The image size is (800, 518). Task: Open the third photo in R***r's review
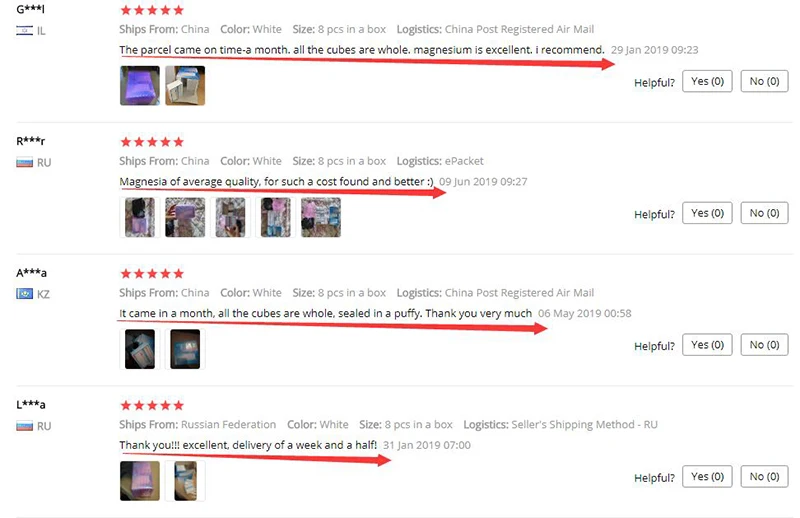coord(230,217)
